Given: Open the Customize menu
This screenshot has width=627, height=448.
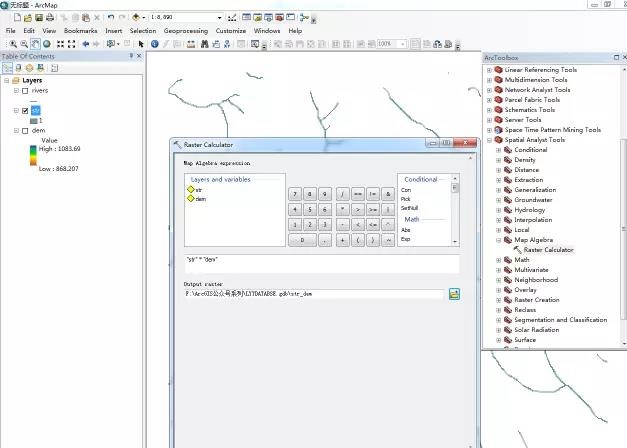Looking at the screenshot, I should coord(231,31).
